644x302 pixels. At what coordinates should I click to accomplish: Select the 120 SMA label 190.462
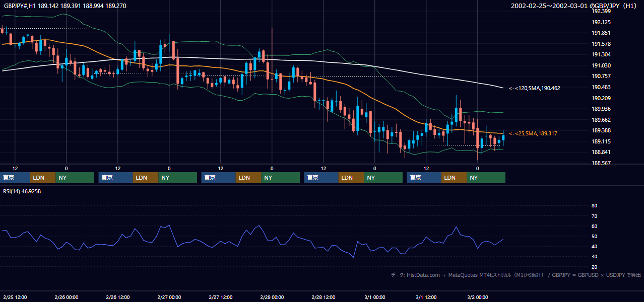click(x=535, y=88)
